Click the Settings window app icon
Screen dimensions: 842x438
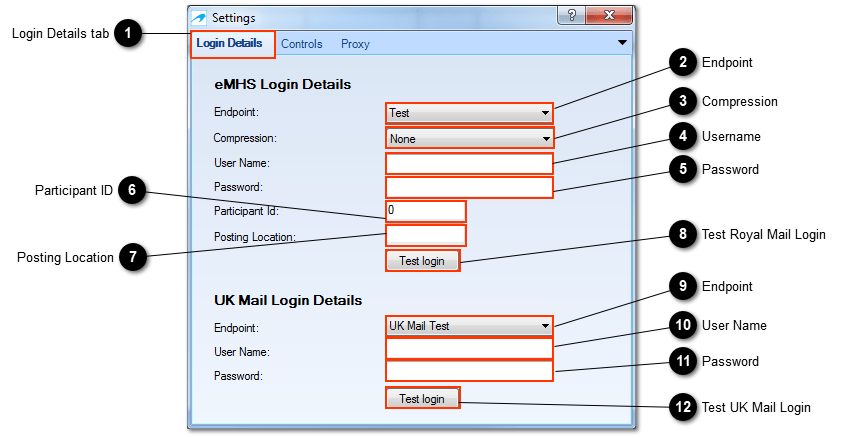coord(199,18)
